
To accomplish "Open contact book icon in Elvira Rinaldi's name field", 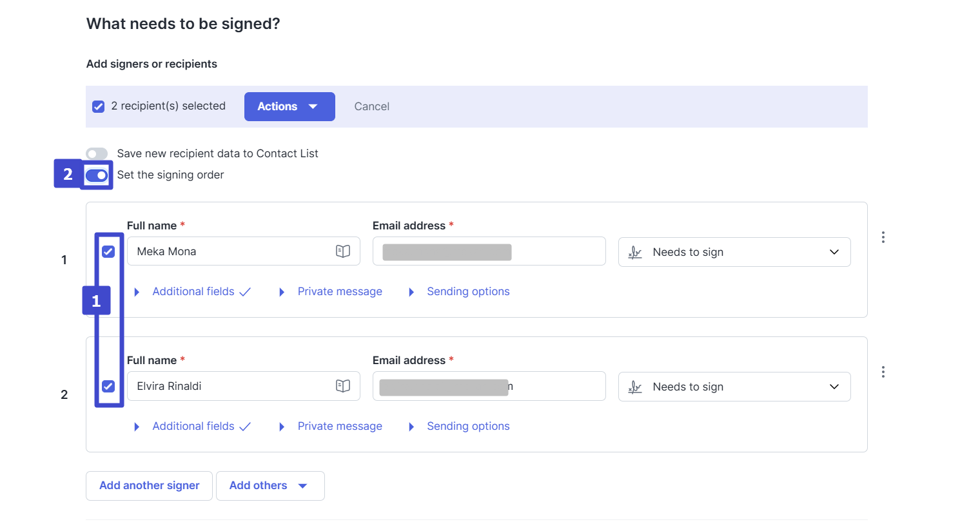I will [x=343, y=386].
